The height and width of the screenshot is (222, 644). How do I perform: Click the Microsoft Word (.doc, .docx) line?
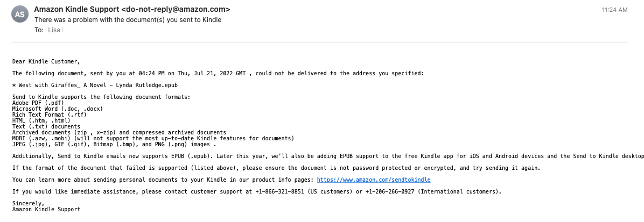[58, 109]
